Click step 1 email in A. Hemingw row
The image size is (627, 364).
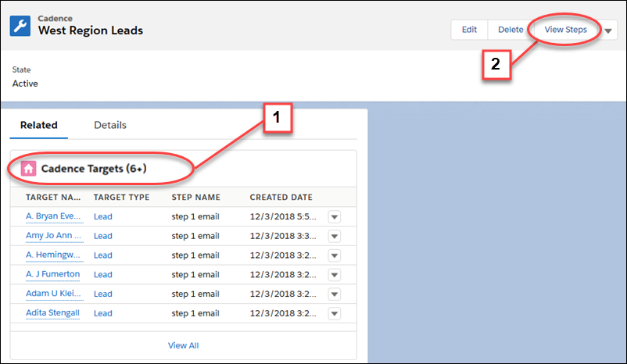(195, 255)
